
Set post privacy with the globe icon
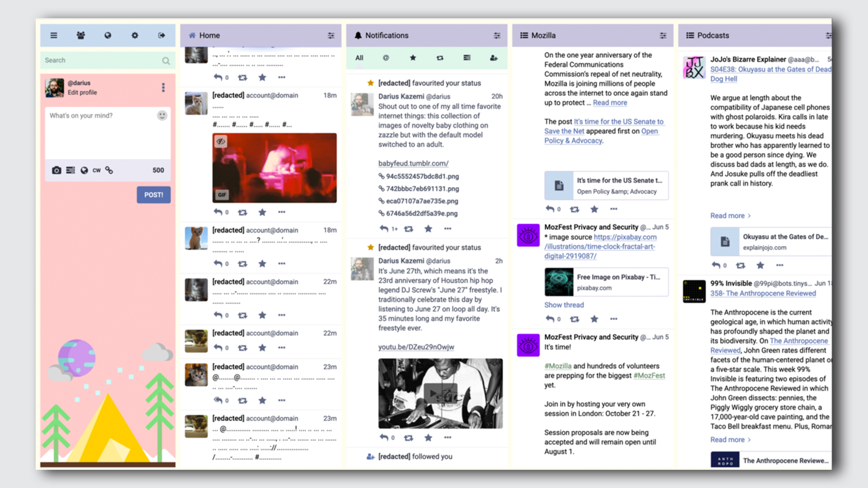click(84, 170)
